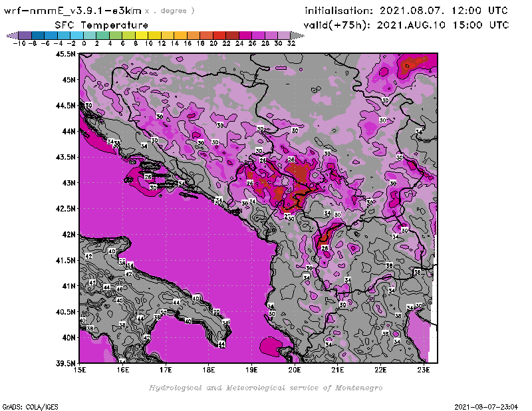Pick the legend swatch between 0 and 2
The image size is (532, 411).
pyautogui.click(x=90, y=35)
